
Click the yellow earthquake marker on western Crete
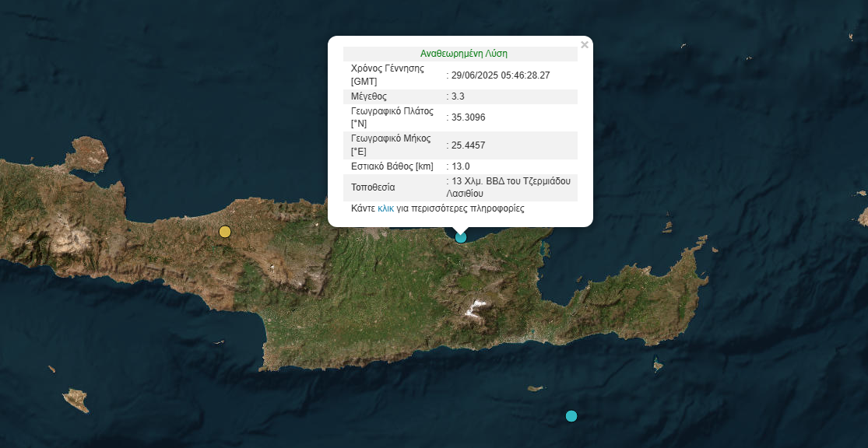(x=225, y=231)
